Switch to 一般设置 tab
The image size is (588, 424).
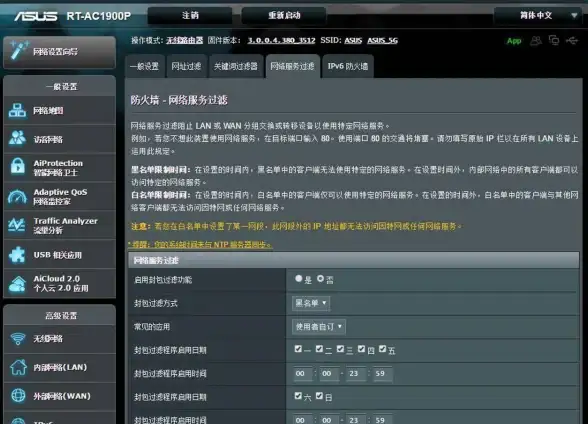(x=145, y=66)
